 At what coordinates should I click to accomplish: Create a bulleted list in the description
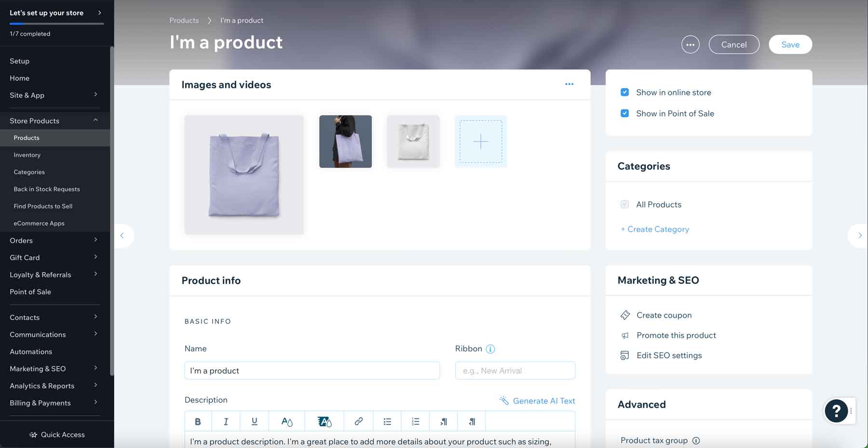pos(387,420)
